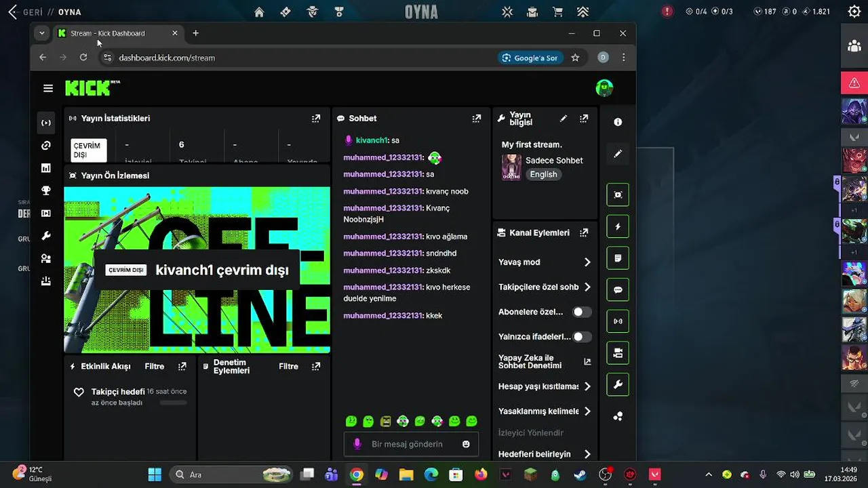The height and width of the screenshot is (488, 868).
Task: Pop out the Sohbet chat panel
Action: point(477,118)
